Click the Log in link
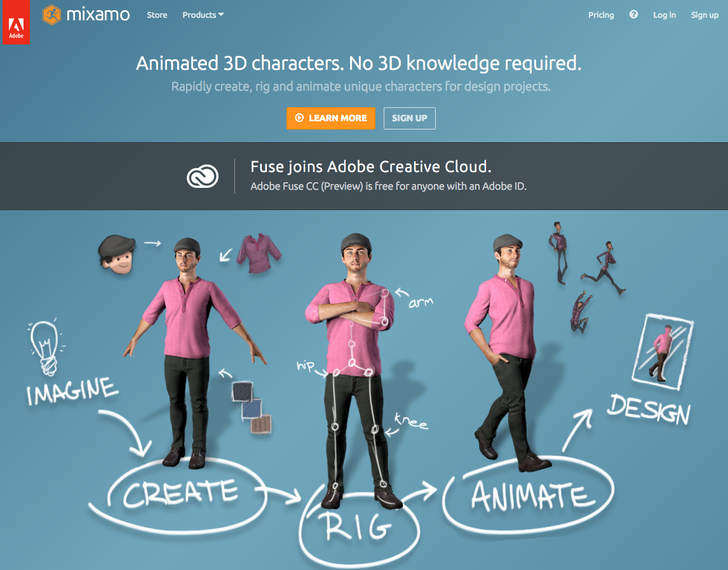 [x=664, y=15]
